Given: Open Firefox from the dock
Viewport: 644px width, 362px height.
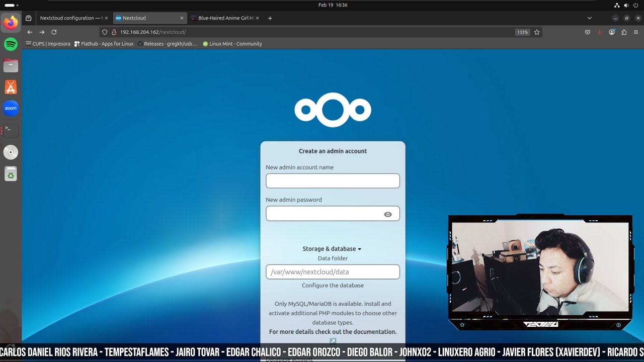Looking at the screenshot, I should [x=11, y=23].
